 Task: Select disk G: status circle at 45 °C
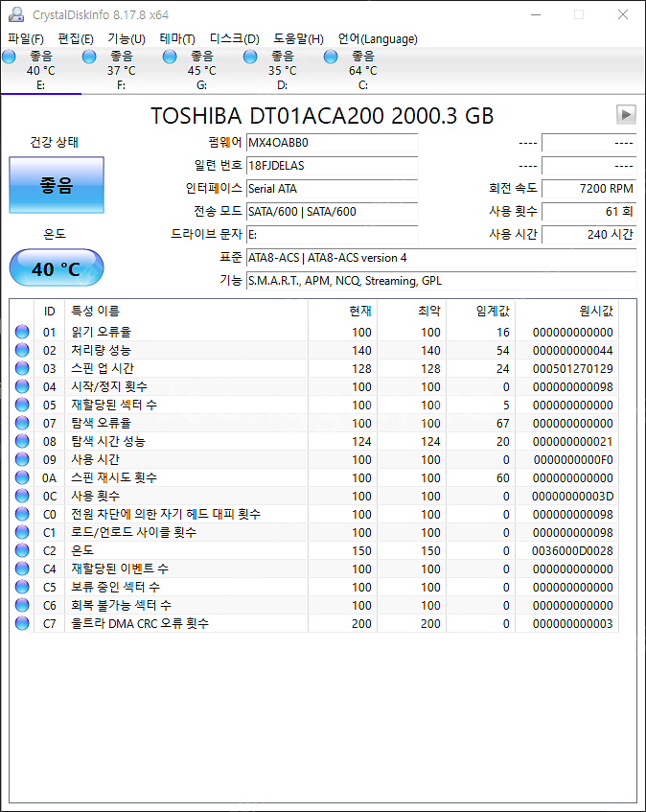tap(170, 57)
